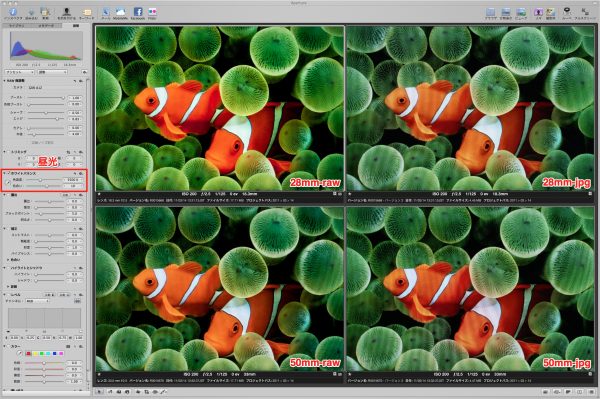This screenshot has width=600, height=399.
Task: Click the white balance tint slider
Action: pyautogui.click(x=43, y=186)
